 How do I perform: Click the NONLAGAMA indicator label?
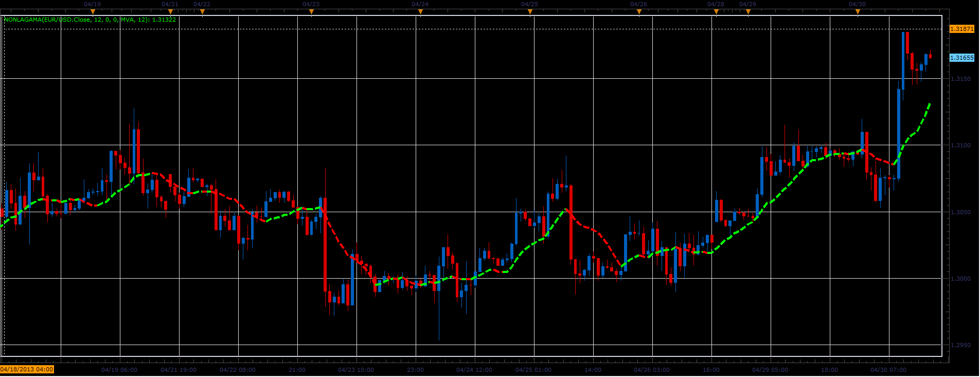pyautogui.click(x=90, y=20)
